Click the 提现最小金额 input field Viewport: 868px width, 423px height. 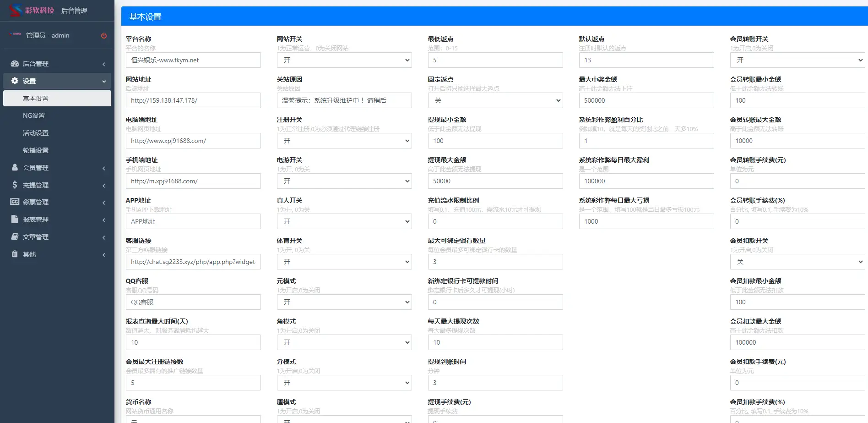pyautogui.click(x=495, y=141)
